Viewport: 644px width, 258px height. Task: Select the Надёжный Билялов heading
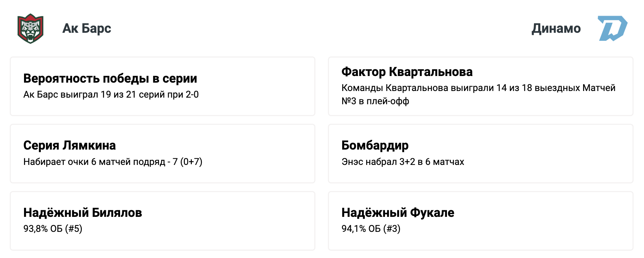[83, 212]
